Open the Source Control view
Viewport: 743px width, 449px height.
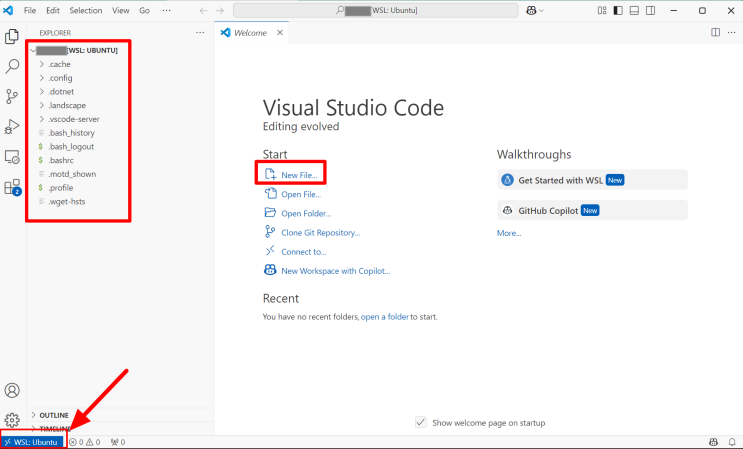(x=12, y=96)
